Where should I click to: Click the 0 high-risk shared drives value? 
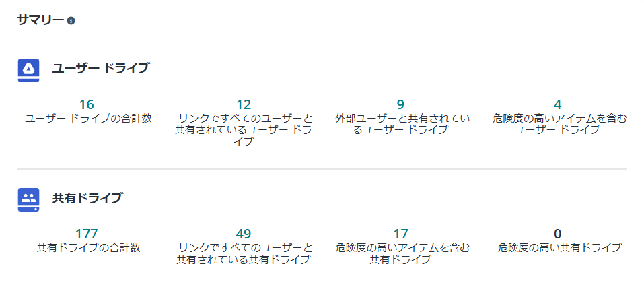click(x=557, y=234)
